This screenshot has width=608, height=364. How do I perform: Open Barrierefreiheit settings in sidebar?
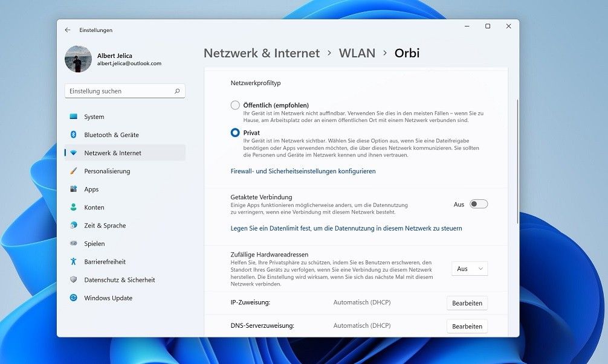pos(105,261)
